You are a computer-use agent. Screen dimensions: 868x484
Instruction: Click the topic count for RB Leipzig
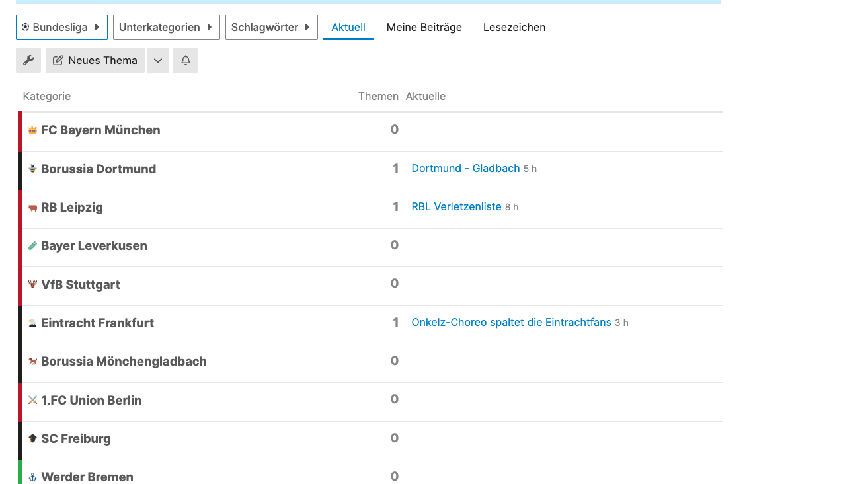tap(396, 206)
